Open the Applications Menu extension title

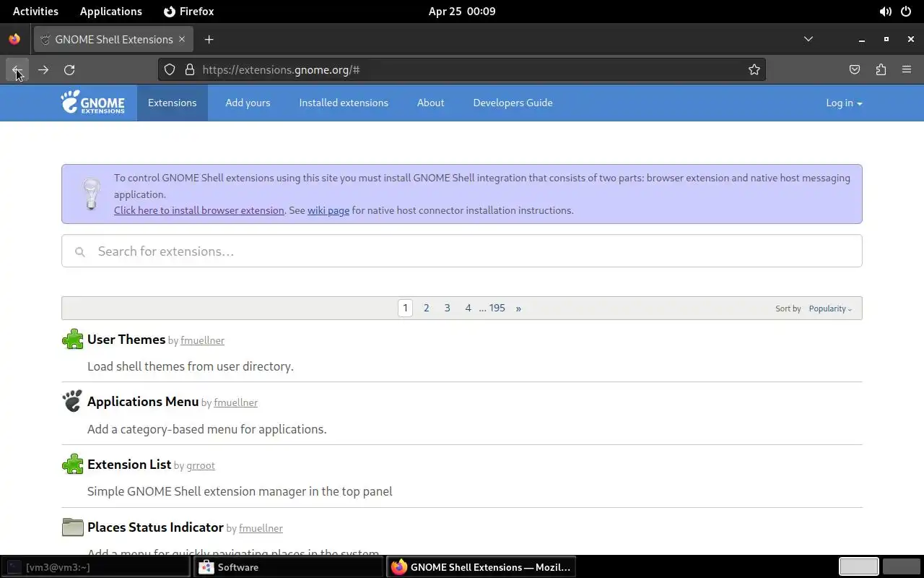143,401
